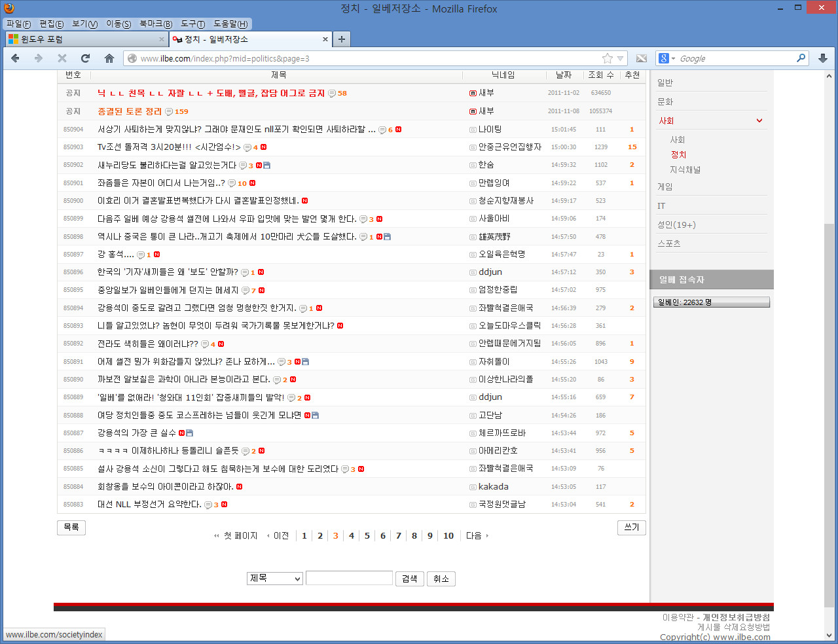Click the vertical scrollbar thumb
This screenshot has height=644, width=838.
[829, 416]
